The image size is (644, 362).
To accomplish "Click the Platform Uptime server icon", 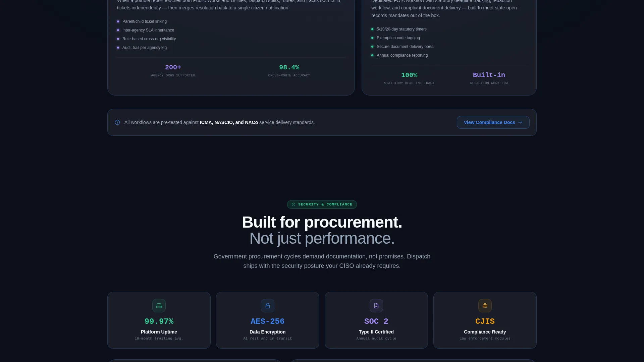I will pos(159,306).
